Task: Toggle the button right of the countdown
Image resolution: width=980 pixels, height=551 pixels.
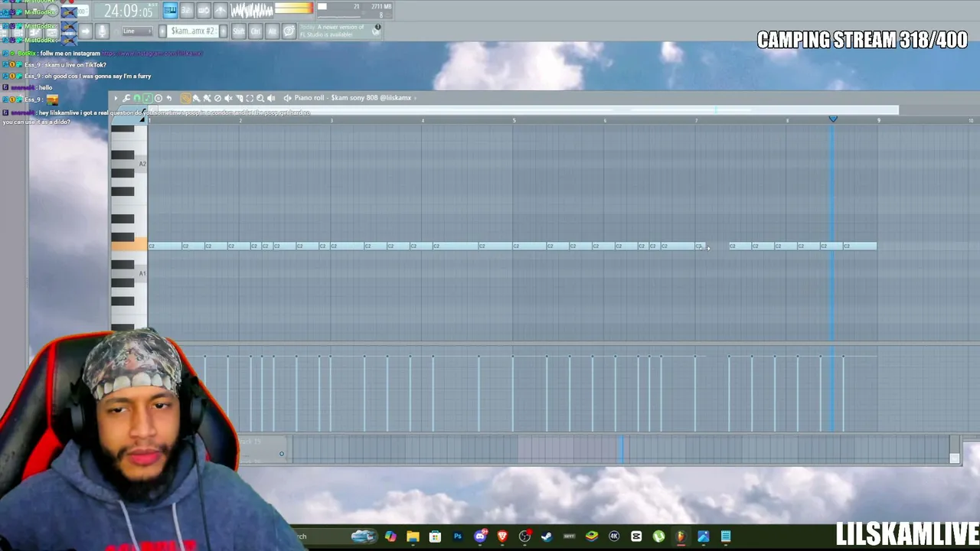Action: point(204,10)
